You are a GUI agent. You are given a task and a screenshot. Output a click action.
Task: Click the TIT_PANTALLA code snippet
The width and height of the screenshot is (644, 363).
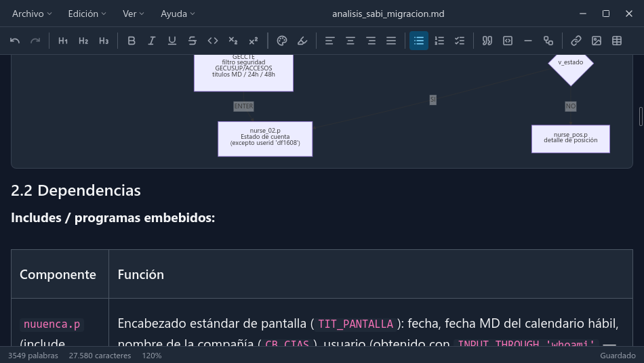coord(355,324)
